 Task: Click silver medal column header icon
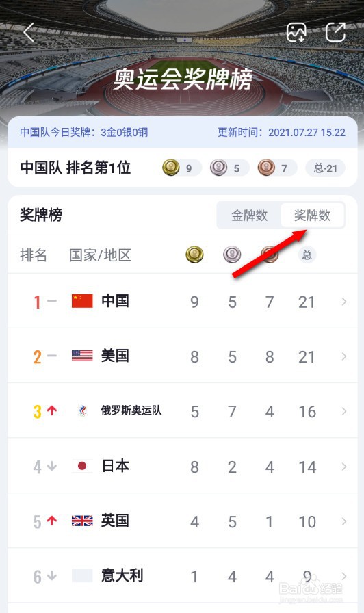232,255
